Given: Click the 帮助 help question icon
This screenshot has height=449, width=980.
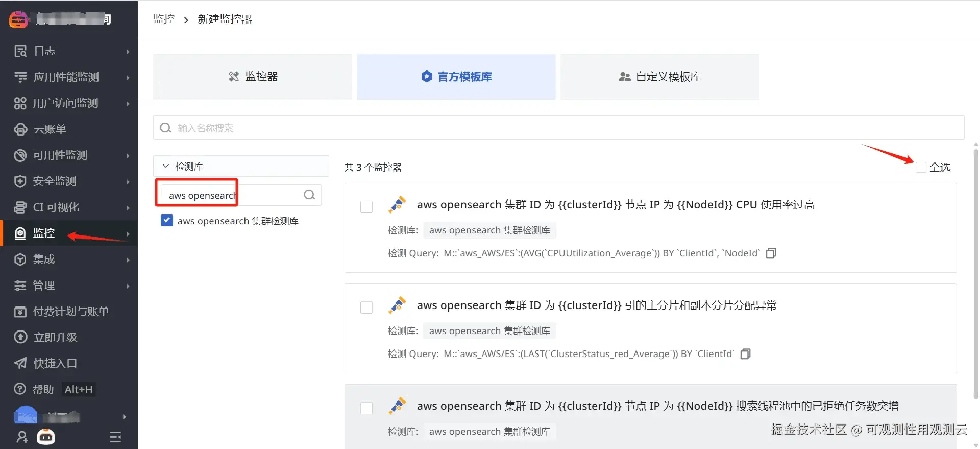Looking at the screenshot, I should (x=20, y=389).
